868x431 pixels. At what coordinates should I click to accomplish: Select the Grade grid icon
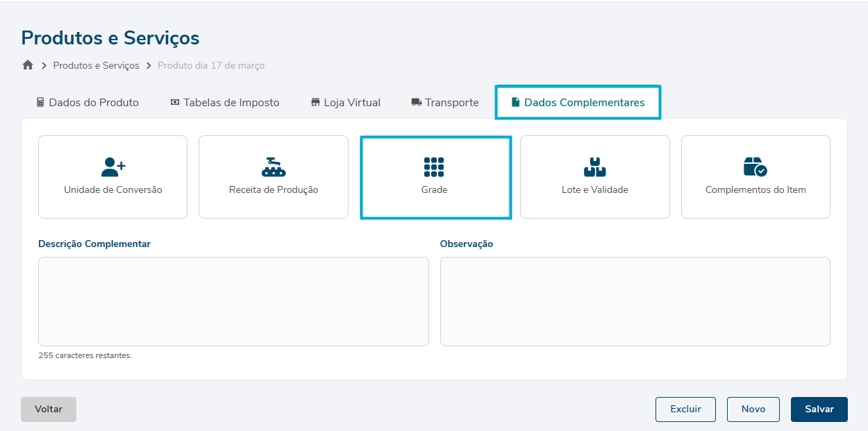pos(434,167)
